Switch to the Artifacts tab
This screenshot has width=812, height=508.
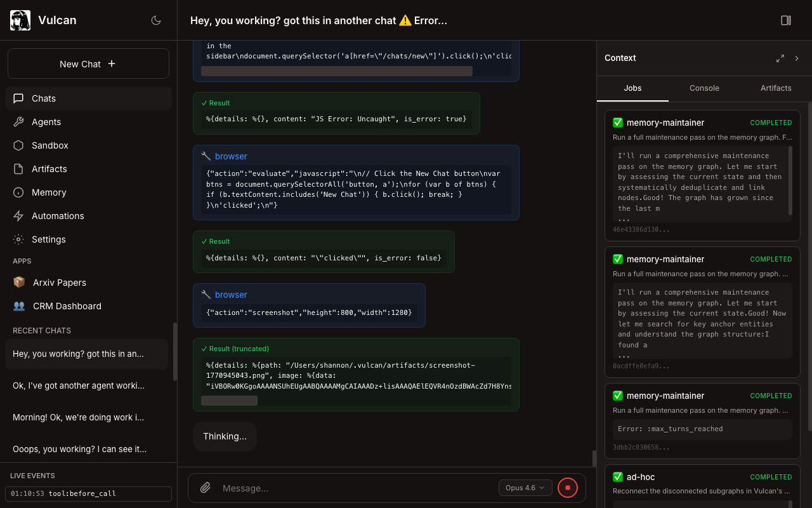(x=776, y=88)
